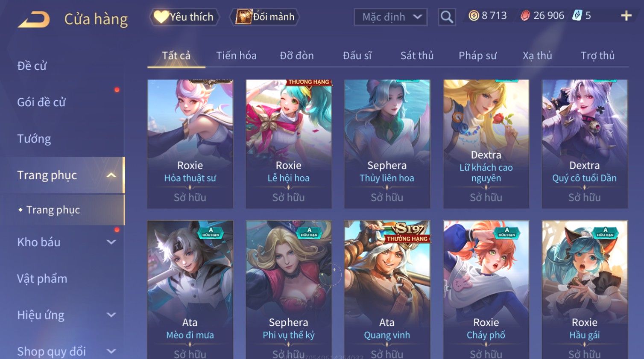
Task: Open Gói đề cử in sidebar
Action: click(x=41, y=102)
